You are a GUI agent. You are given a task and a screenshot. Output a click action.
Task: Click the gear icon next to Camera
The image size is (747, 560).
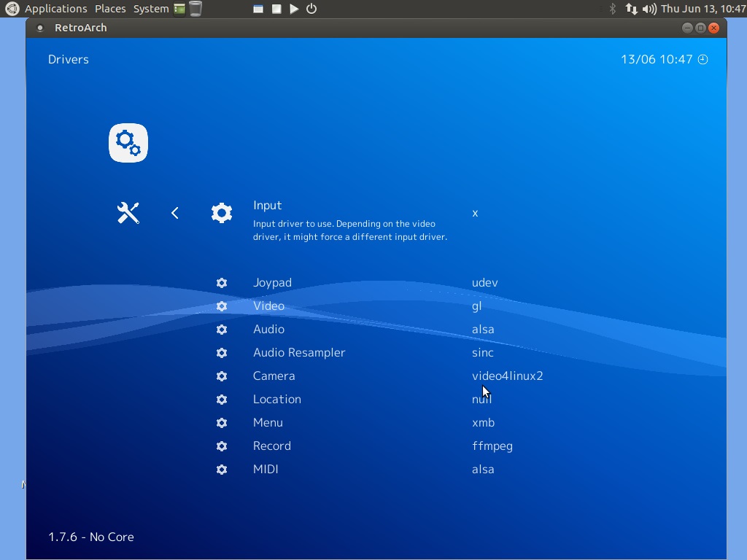[222, 376]
